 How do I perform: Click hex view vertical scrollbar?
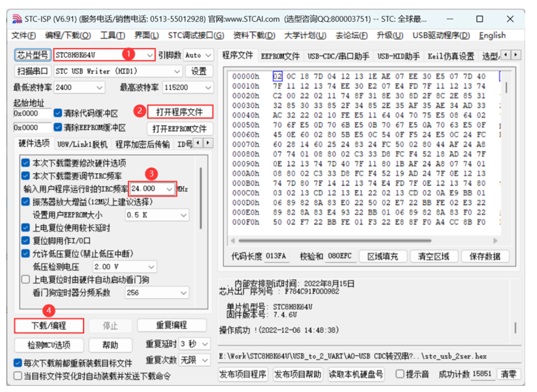click(x=507, y=87)
